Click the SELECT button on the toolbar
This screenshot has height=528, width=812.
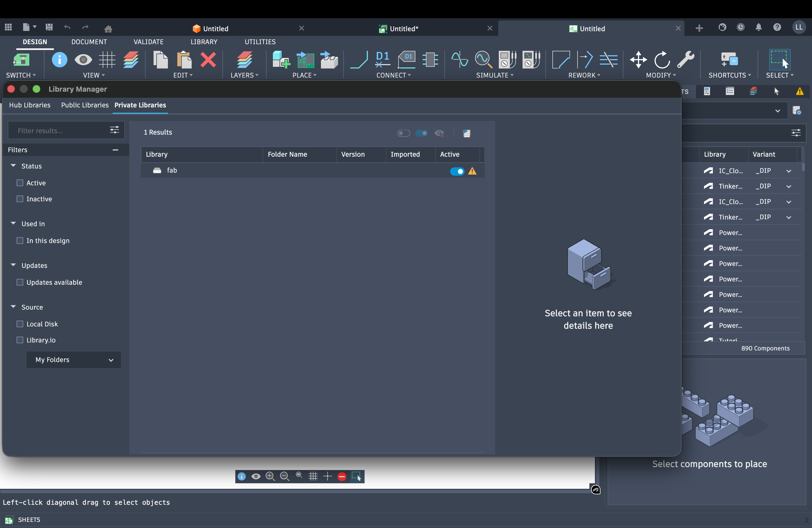(780, 64)
